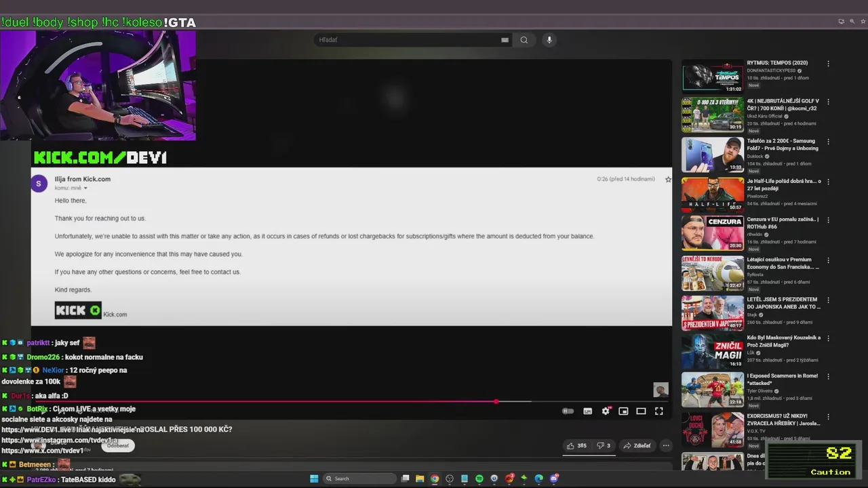Screen dimensions: 868x488
Task: Open Microsoft Edge from taskbar
Action: pyautogui.click(x=538, y=479)
